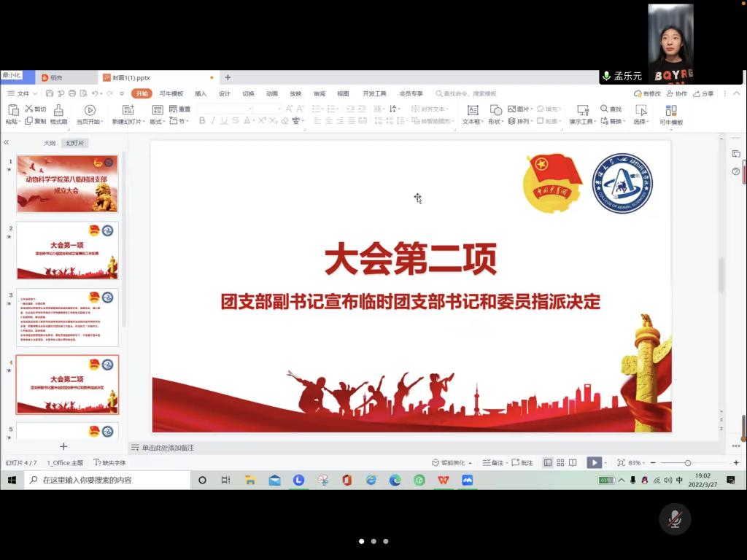Open the Insert (插入) ribbon tab

pos(201,93)
